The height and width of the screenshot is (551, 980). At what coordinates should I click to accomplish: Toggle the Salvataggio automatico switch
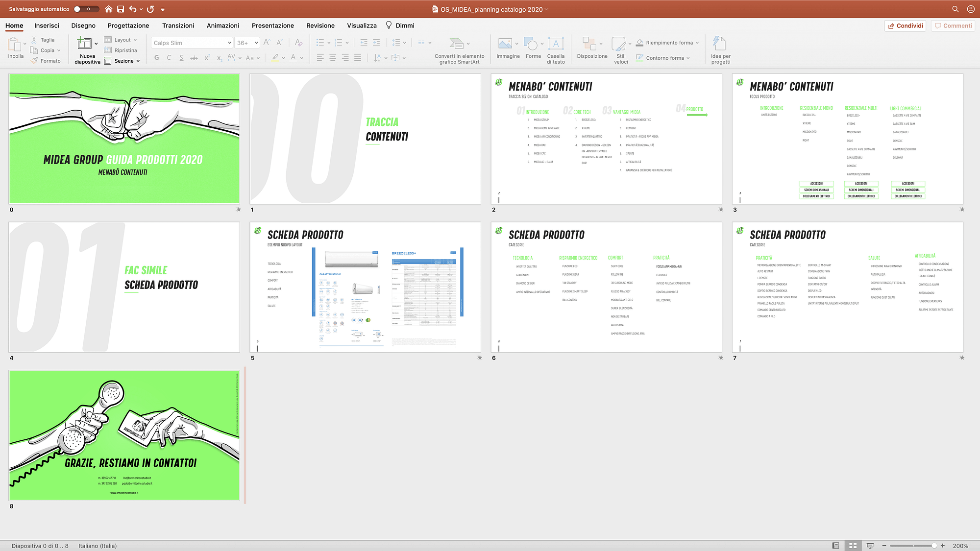(x=86, y=9)
